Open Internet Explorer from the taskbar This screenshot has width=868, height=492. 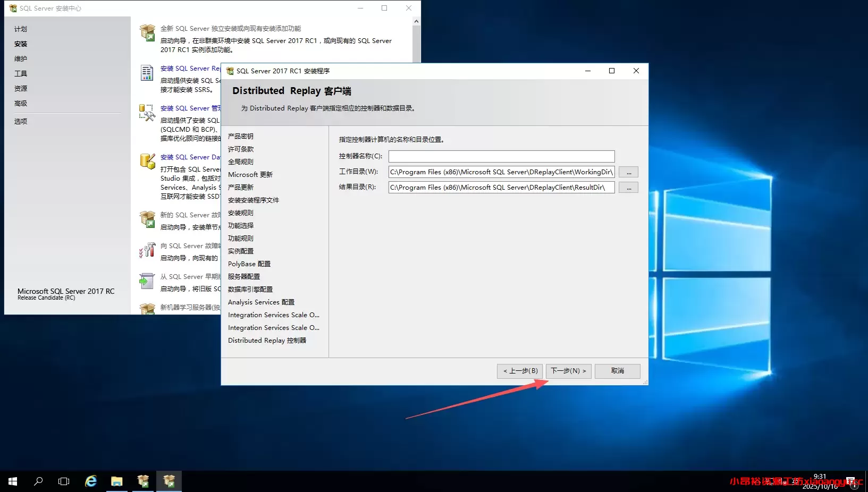(90, 481)
